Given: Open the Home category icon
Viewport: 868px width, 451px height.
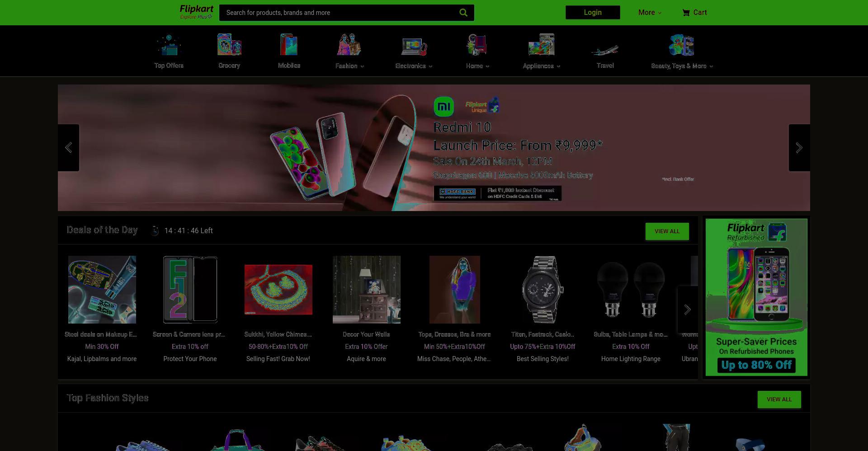Looking at the screenshot, I should pos(477,45).
